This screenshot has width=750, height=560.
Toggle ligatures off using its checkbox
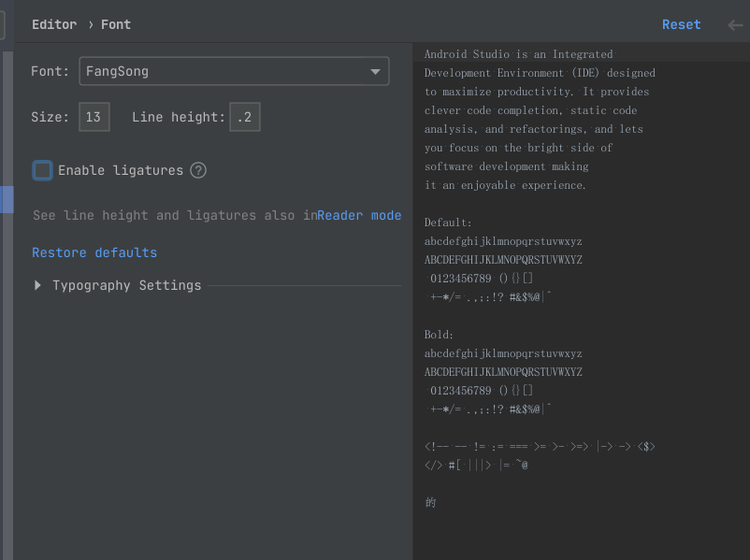tap(41, 170)
